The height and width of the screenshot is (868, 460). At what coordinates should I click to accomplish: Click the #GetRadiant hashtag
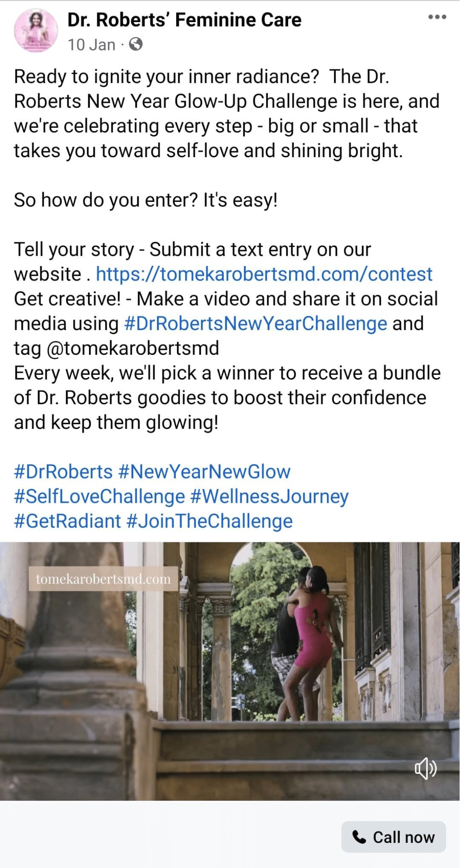click(67, 521)
